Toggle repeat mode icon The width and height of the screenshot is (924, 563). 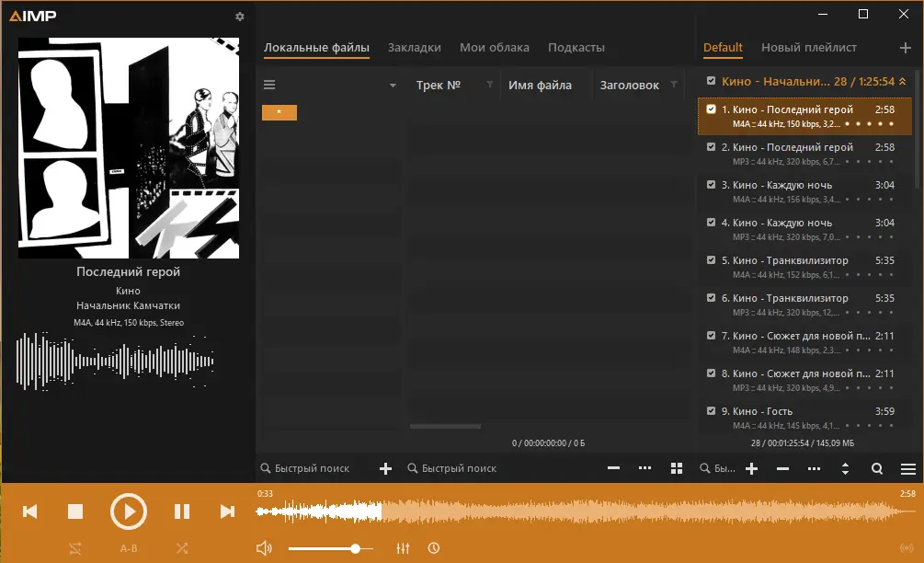[x=75, y=548]
